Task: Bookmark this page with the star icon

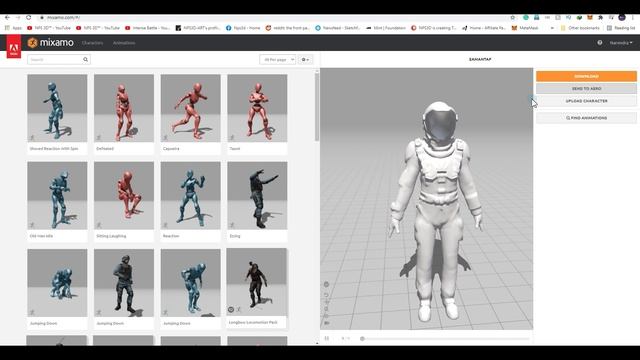Action: pyautogui.click(x=513, y=18)
